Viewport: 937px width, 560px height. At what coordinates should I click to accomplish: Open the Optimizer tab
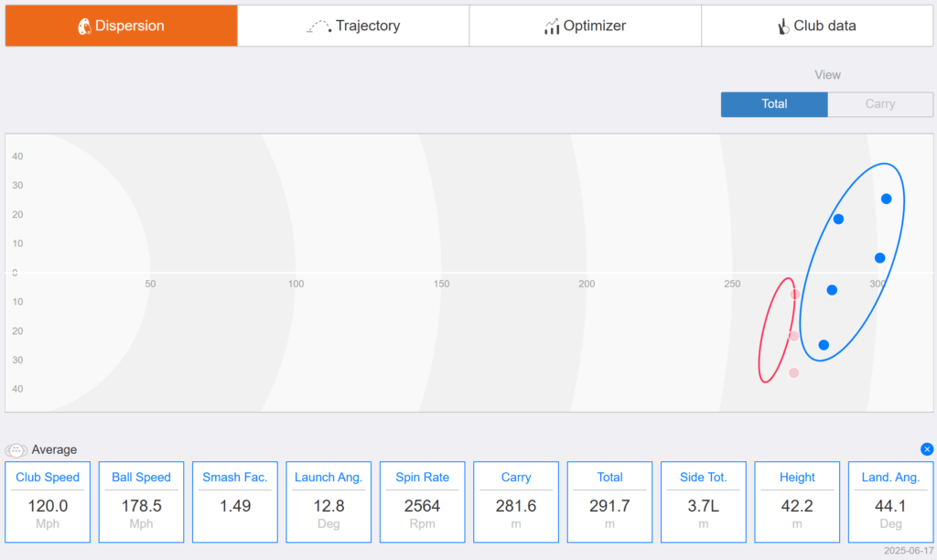[585, 26]
